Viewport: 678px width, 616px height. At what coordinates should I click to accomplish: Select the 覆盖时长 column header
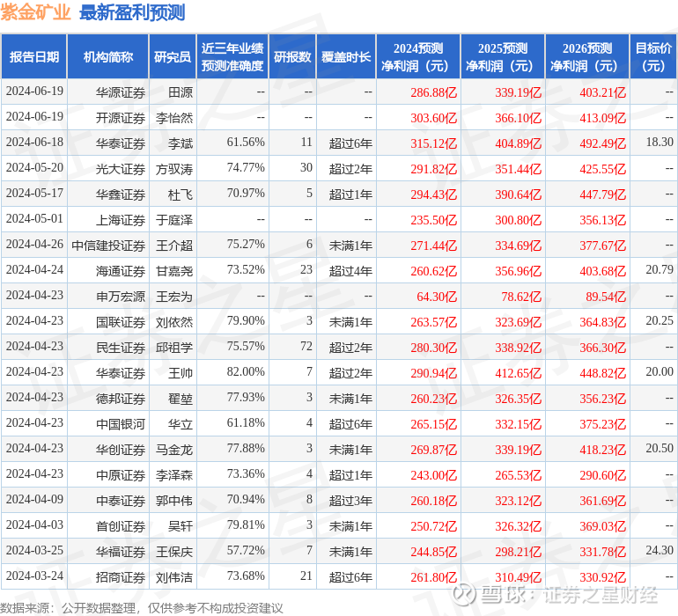(346, 57)
